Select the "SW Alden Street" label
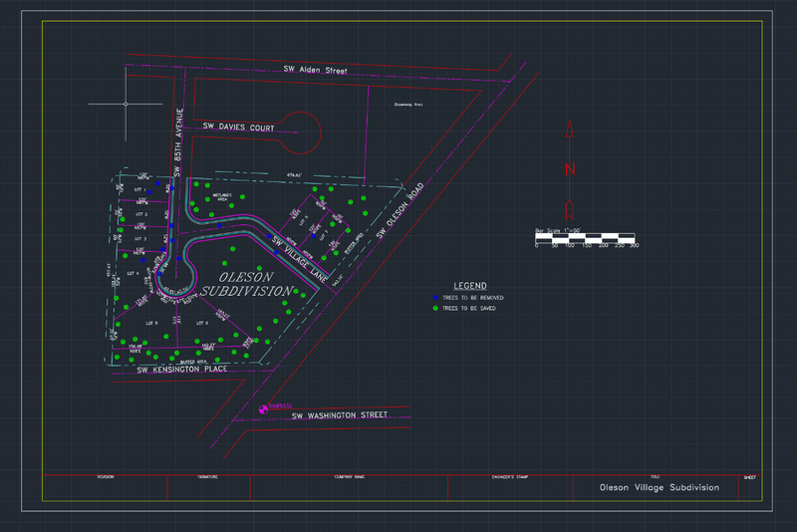This screenshot has width=797, height=532. point(315,70)
